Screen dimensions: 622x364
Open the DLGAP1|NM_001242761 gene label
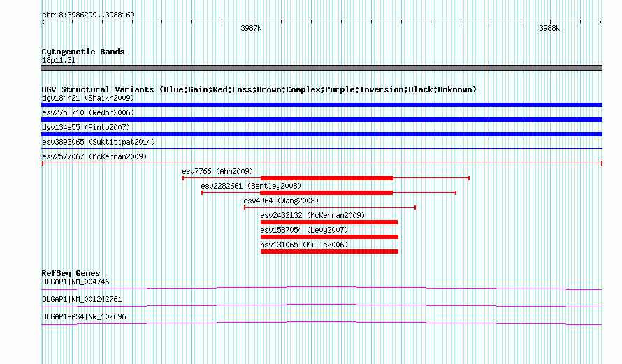pos(82,299)
